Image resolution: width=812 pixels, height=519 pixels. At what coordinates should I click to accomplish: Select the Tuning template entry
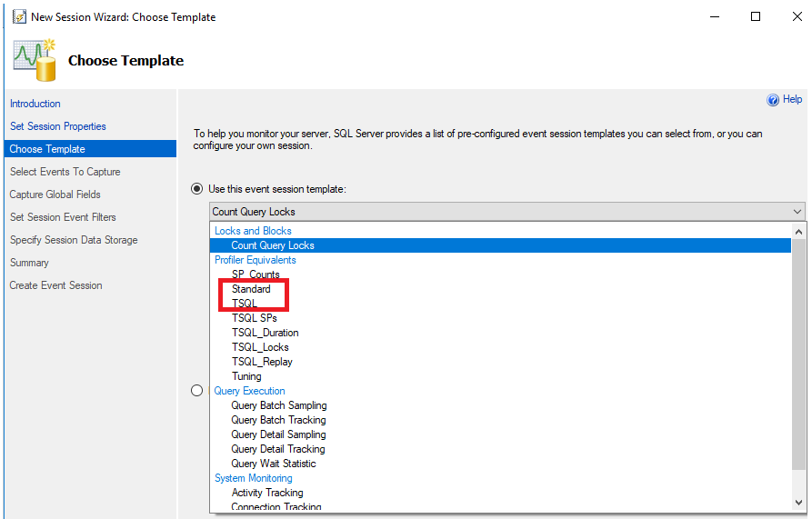pos(246,376)
